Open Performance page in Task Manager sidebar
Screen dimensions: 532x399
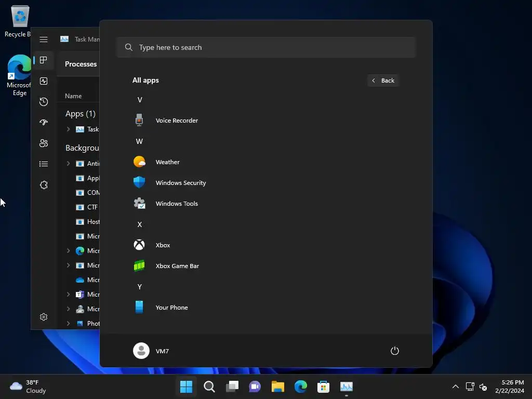click(44, 81)
